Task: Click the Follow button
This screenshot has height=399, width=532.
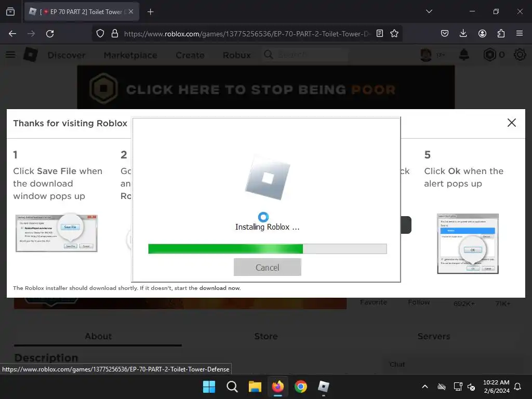Action: pyautogui.click(x=419, y=302)
